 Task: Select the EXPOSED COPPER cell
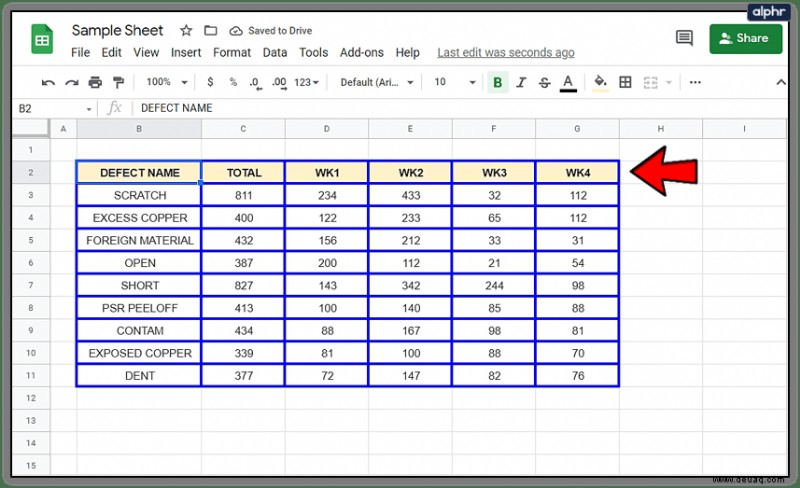[139, 353]
